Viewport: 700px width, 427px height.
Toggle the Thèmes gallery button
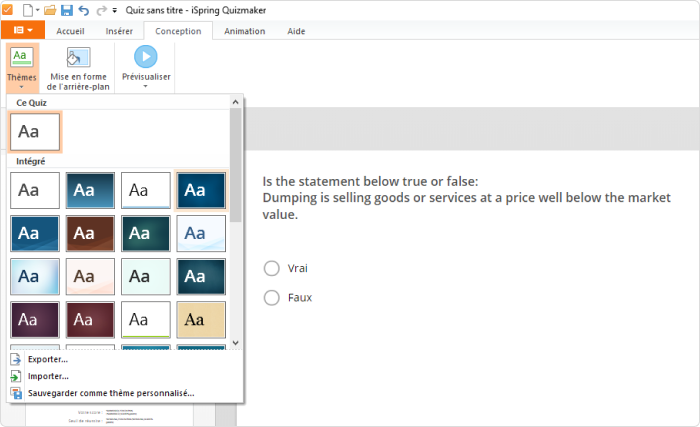(x=22, y=67)
